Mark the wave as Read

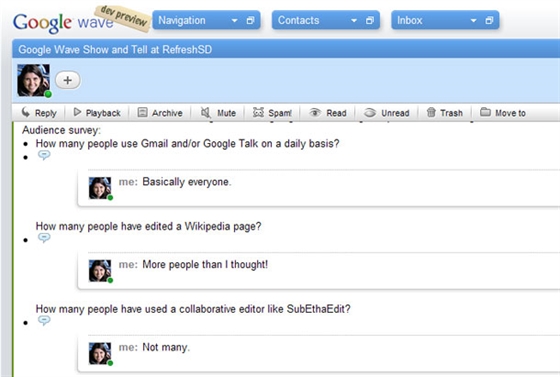click(328, 113)
